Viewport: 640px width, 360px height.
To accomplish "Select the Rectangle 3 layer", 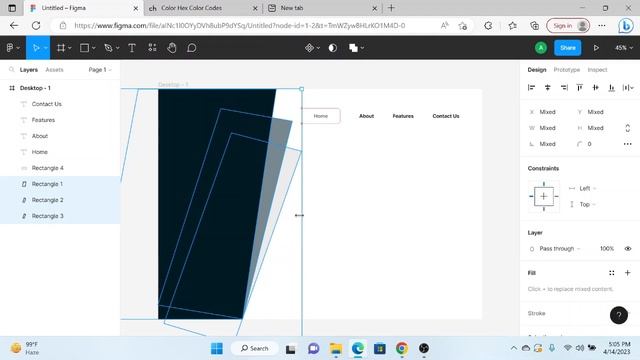I will [x=47, y=216].
